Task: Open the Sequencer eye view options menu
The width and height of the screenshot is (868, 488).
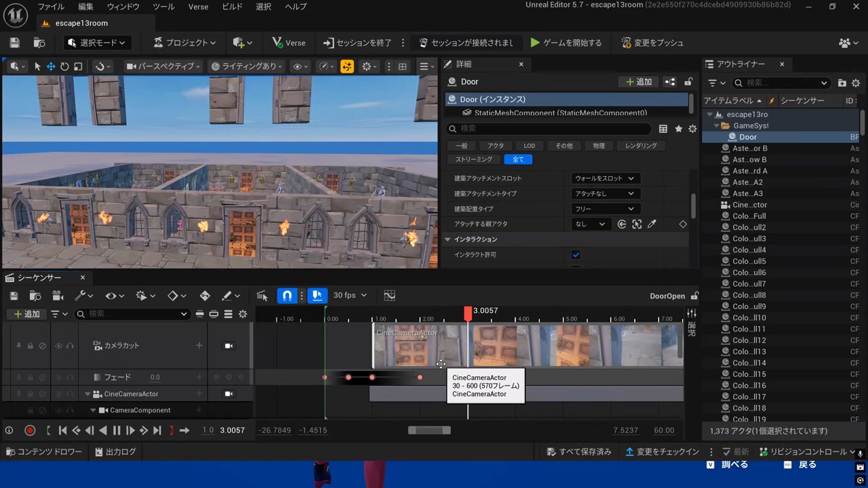Action: pyautogui.click(x=114, y=296)
